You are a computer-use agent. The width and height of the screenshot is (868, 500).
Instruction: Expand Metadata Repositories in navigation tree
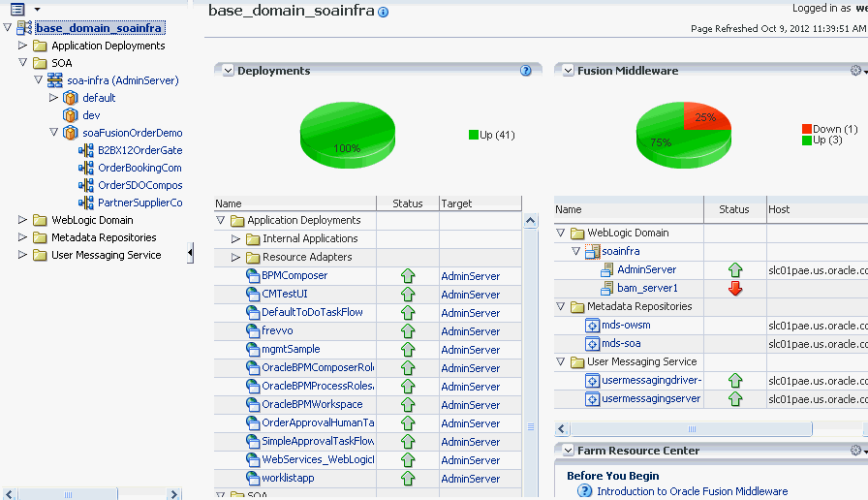click(x=22, y=237)
